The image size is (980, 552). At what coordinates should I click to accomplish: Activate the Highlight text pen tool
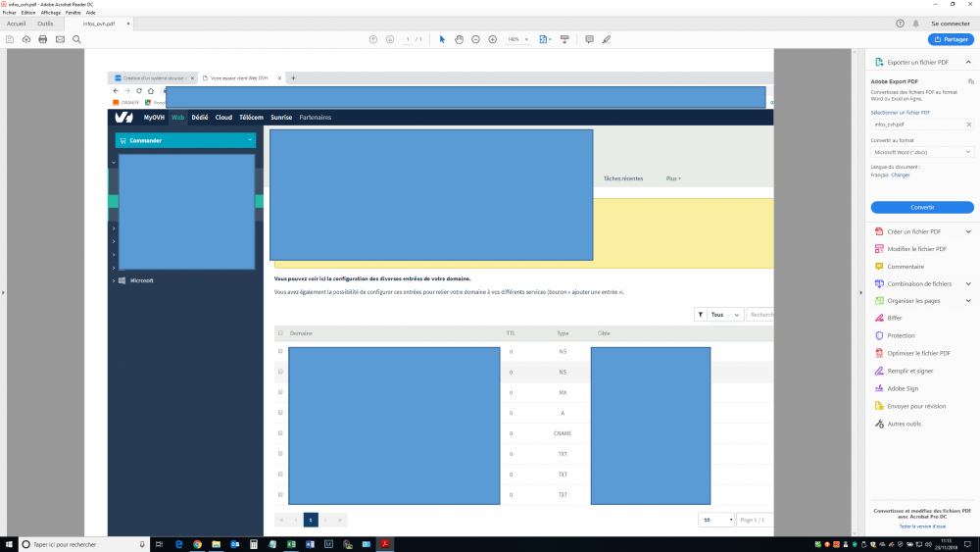pos(606,39)
